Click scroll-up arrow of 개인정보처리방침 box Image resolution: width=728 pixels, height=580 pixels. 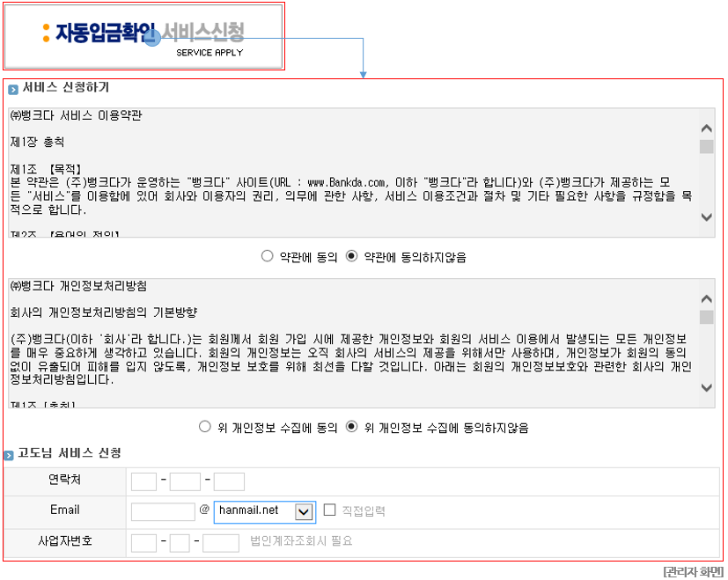(x=707, y=298)
